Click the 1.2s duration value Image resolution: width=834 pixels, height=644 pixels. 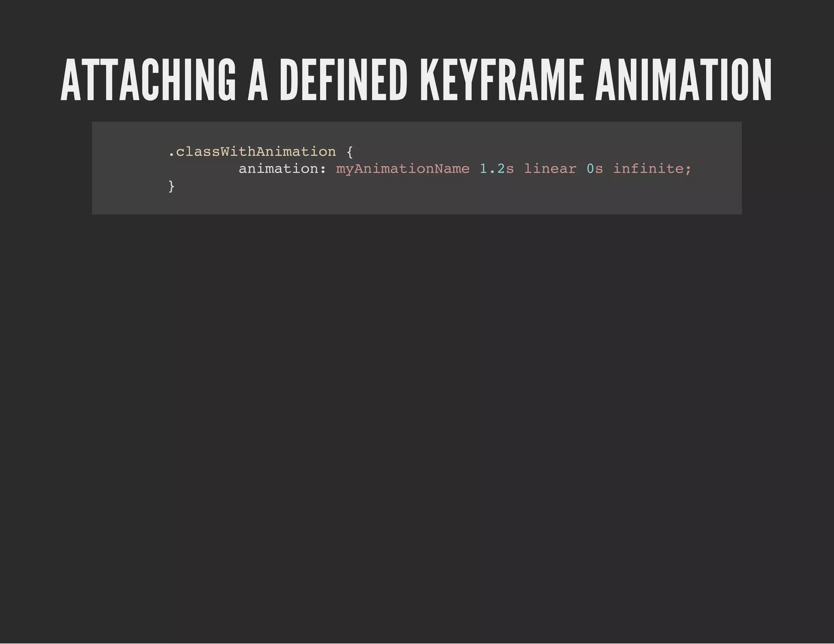click(x=496, y=169)
